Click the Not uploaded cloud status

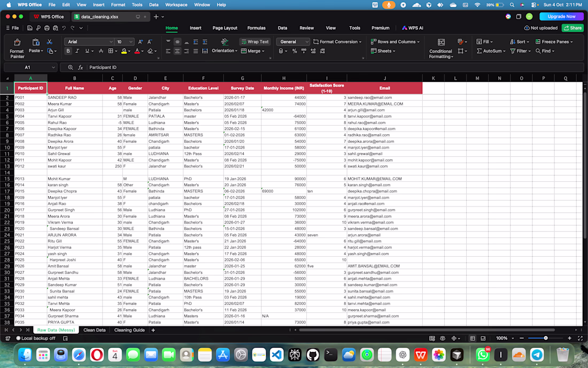click(x=541, y=28)
